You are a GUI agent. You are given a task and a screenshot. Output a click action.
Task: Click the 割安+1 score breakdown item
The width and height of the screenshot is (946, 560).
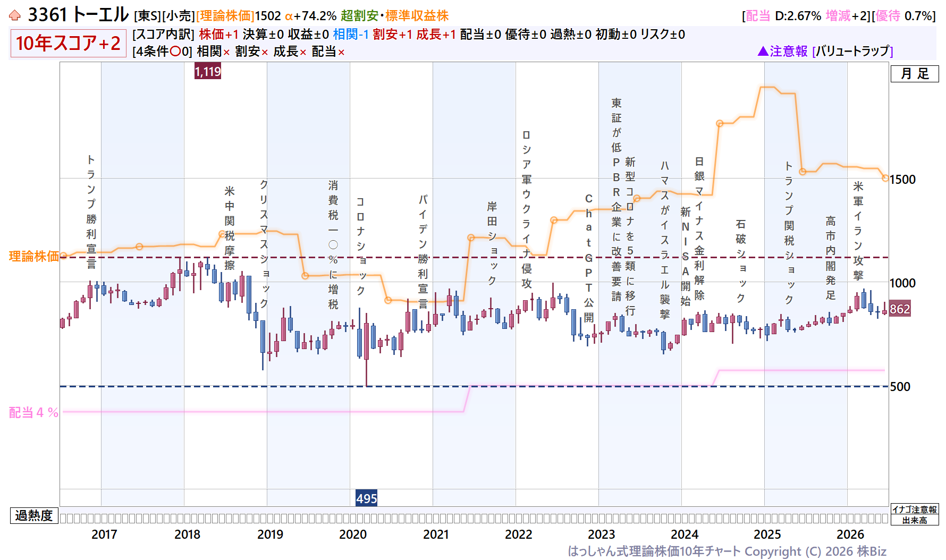click(393, 35)
